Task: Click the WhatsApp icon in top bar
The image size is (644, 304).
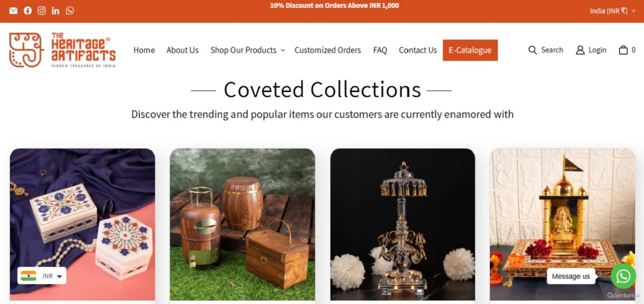Action: click(x=70, y=10)
